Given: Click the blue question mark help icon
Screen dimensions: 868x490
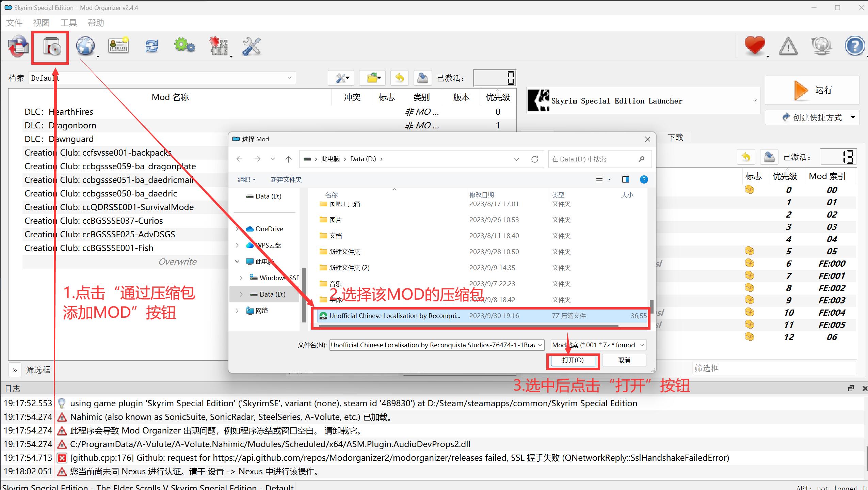Looking at the screenshot, I should point(854,46).
